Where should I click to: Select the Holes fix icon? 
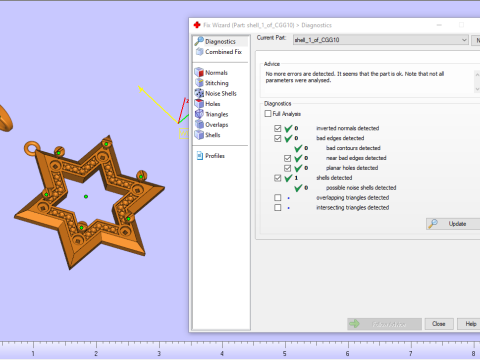tap(199, 104)
